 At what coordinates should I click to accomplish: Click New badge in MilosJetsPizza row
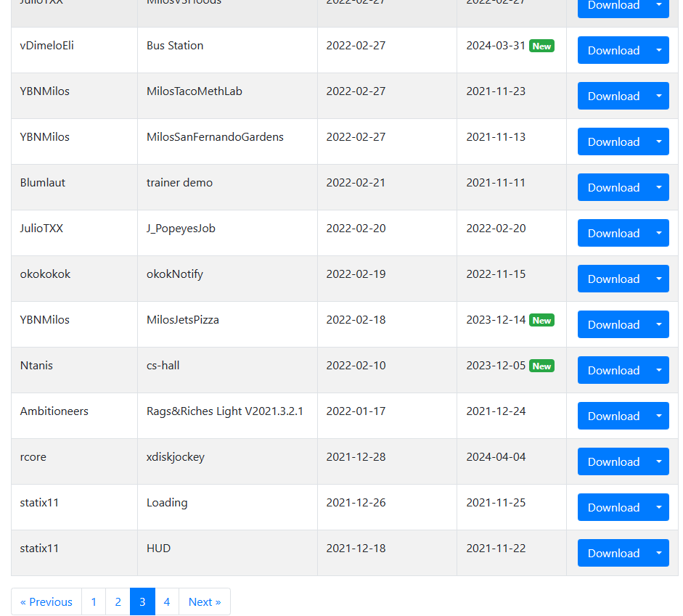(x=541, y=321)
